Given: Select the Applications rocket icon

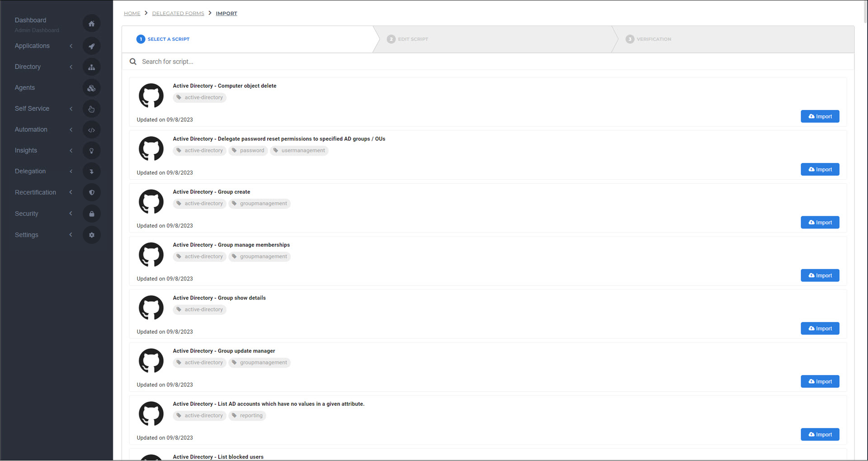Looking at the screenshot, I should [x=92, y=46].
